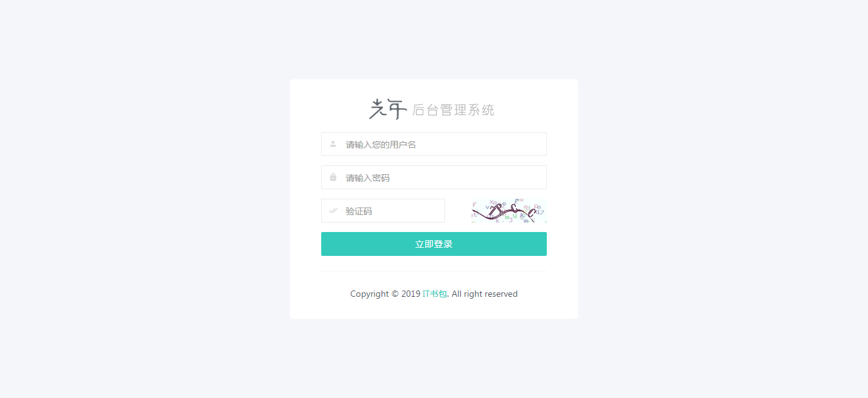Click the padlock icon in password field
This screenshot has width=868, height=398.
(333, 177)
